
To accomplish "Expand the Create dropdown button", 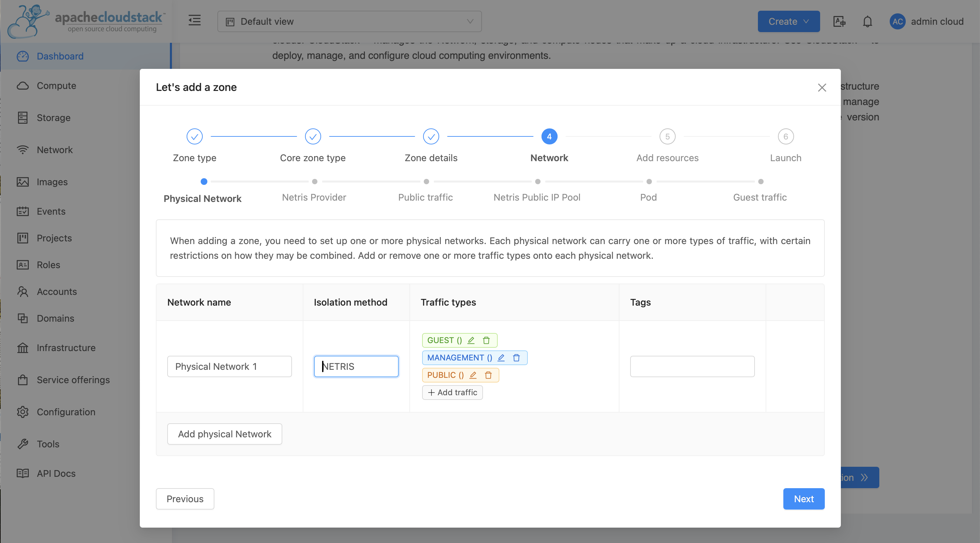I will (x=788, y=22).
